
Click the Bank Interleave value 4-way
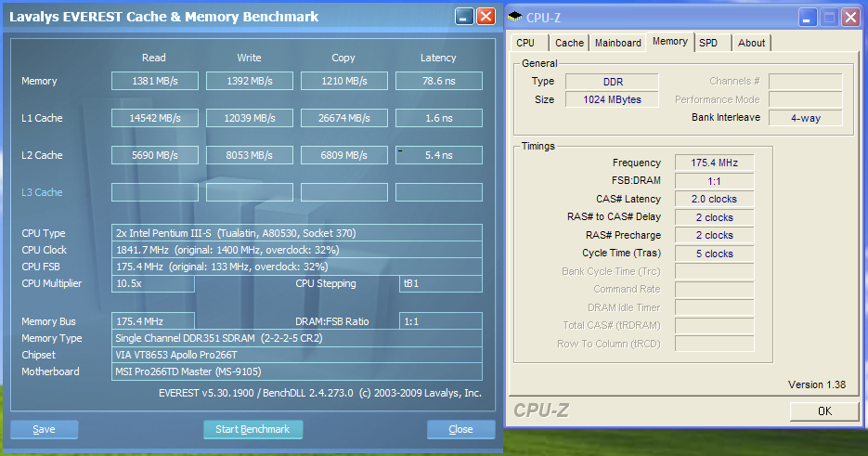point(806,118)
